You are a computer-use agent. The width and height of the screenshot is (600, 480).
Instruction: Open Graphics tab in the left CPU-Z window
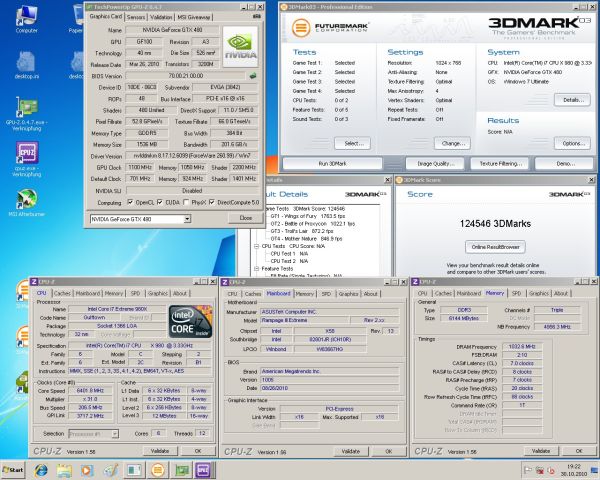coord(158,293)
